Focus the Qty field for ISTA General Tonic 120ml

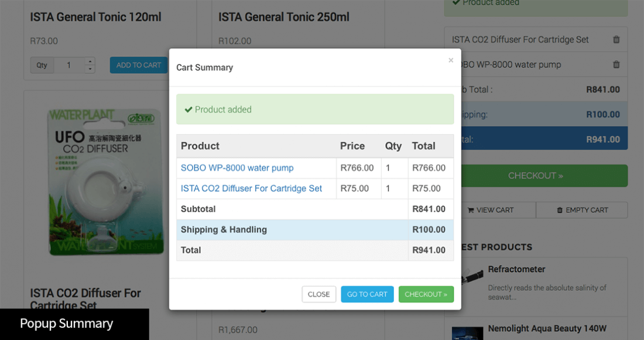[69, 65]
